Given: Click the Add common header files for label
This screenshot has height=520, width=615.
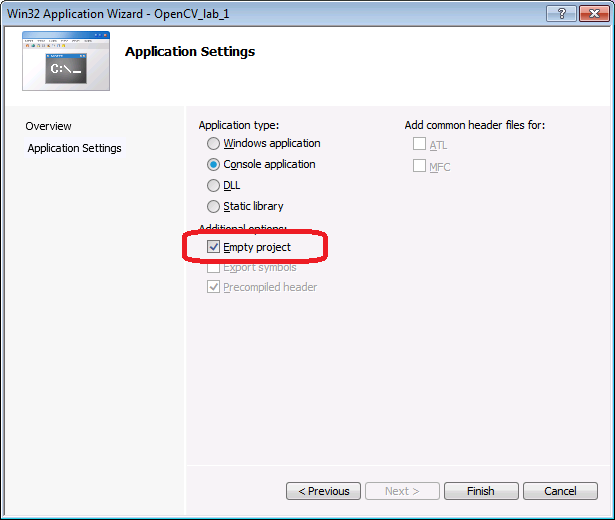Looking at the screenshot, I should pos(475,125).
